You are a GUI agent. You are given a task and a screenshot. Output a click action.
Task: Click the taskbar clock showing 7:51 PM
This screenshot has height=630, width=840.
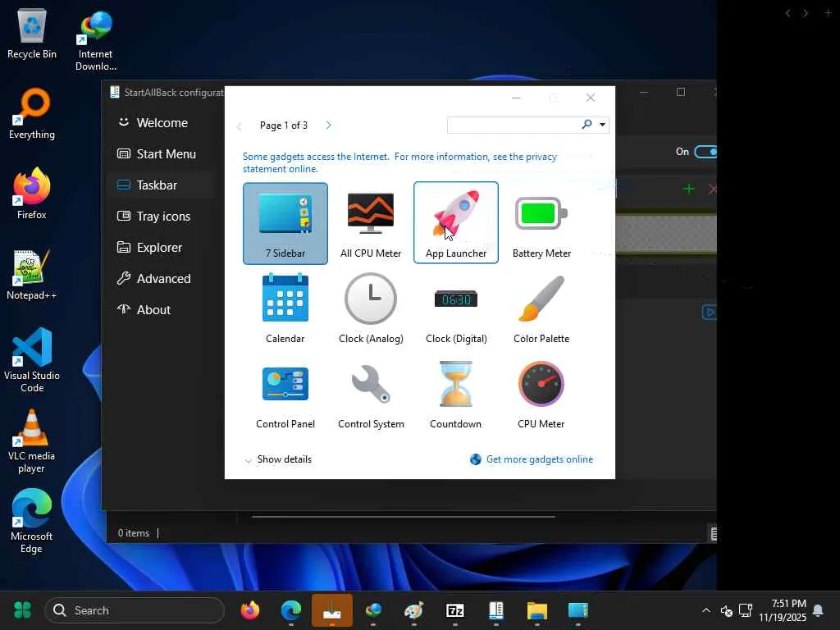coord(782,610)
